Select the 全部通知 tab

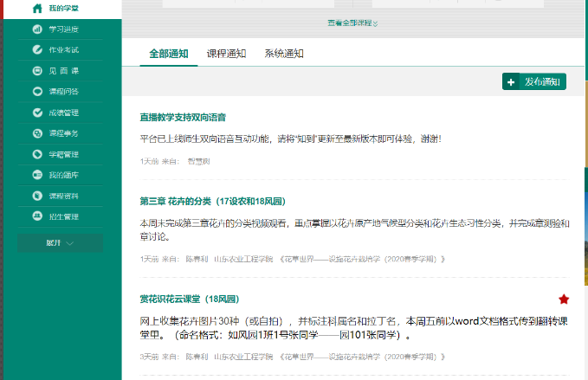point(168,54)
